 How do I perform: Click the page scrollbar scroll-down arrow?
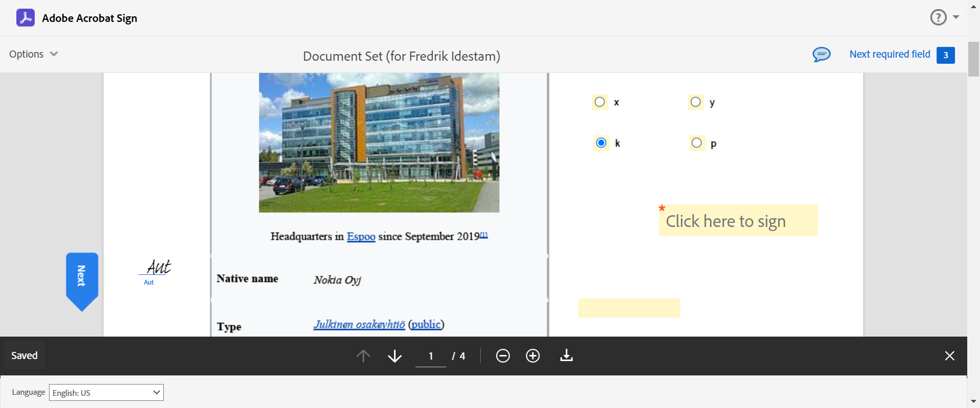click(973, 401)
